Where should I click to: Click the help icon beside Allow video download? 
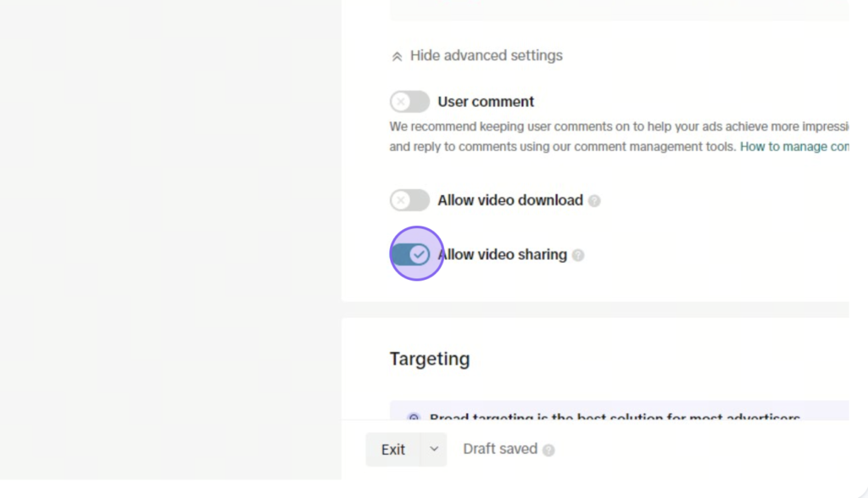point(594,200)
